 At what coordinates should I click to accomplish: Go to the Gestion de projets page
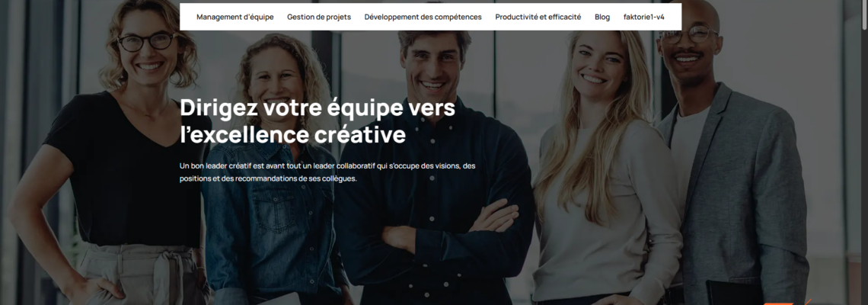[x=319, y=18]
